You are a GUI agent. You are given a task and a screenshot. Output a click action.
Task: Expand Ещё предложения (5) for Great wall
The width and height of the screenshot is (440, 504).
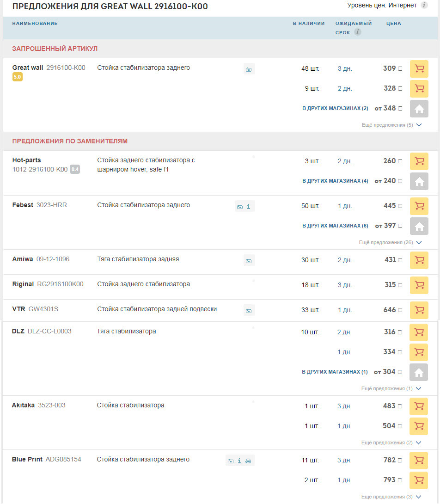tap(391, 125)
